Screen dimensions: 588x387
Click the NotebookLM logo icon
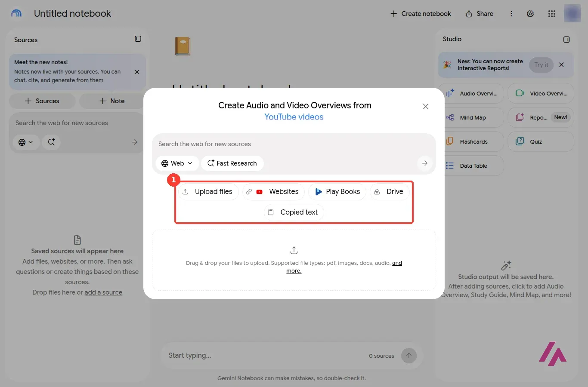(16, 13)
